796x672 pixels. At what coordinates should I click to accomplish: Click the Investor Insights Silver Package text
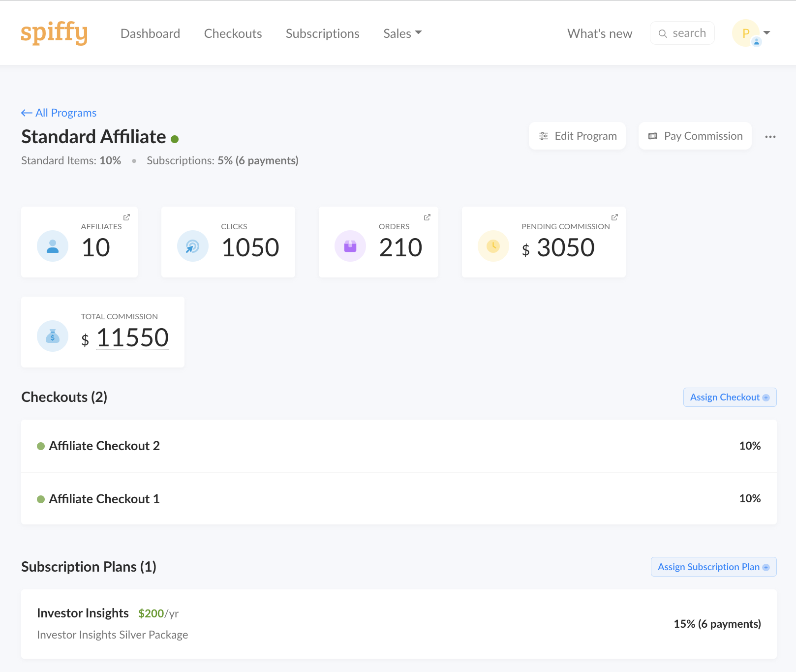pos(113,635)
